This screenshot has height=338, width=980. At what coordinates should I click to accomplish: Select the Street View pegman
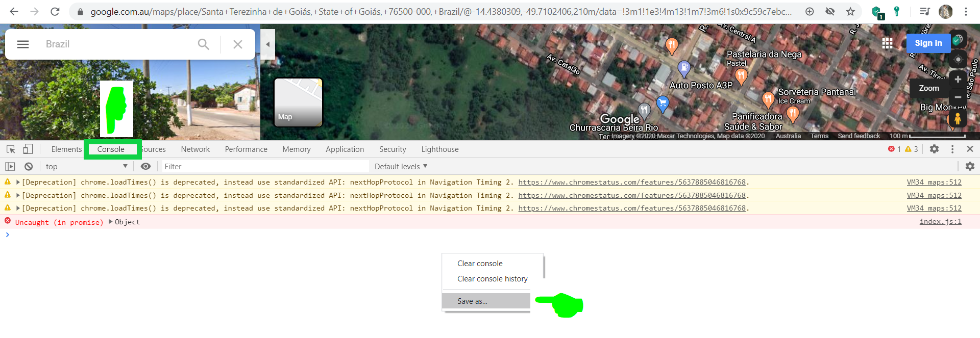[x=957, y=119]
